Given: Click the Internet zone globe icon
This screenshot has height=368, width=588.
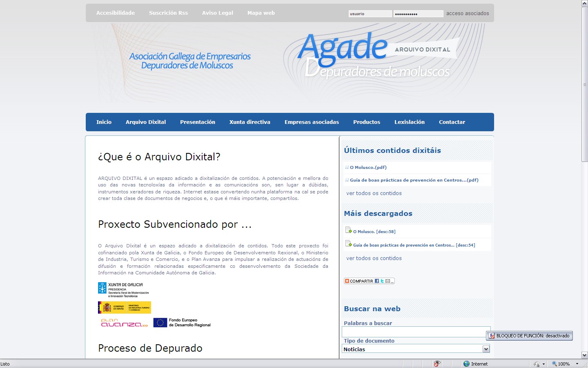Looking at the screenshot, I should pyautogui.click(x=466, y=364).
